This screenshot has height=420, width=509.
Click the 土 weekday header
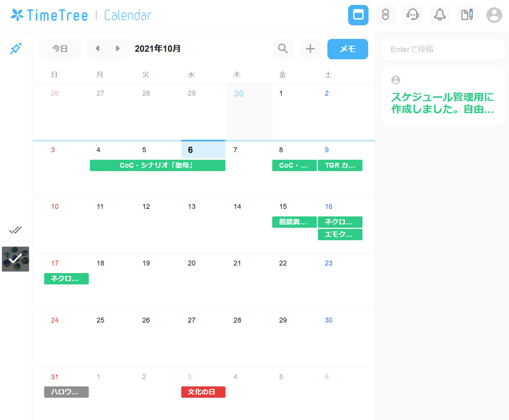[328, 75]
